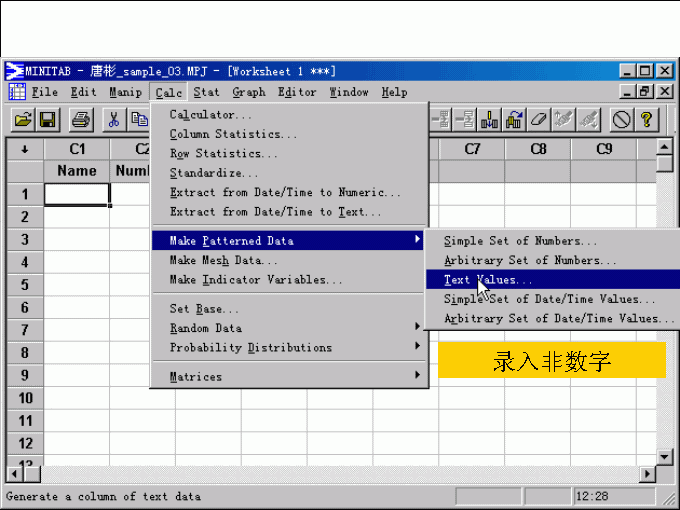Click the eraser toolbar icon

(x=540, y=120)
